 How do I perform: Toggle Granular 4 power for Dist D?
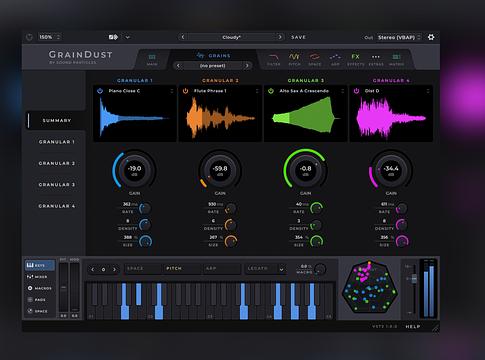[356, 91]
